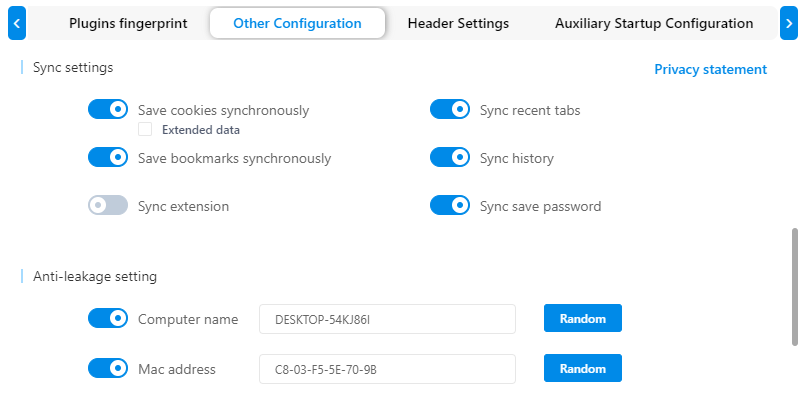The image size is (802, 399).
Task: Click the vertical scrollbar thumb
Action: (x=794, y=287)
